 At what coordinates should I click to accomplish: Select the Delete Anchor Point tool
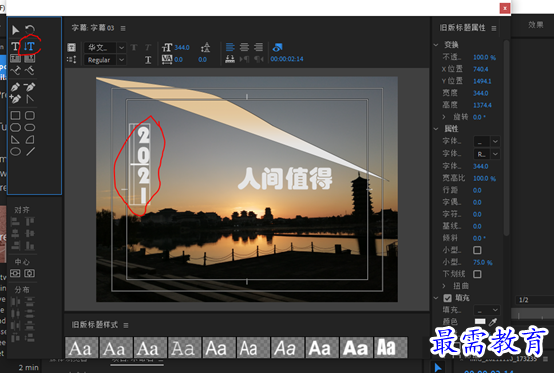(x=30, y=87)
